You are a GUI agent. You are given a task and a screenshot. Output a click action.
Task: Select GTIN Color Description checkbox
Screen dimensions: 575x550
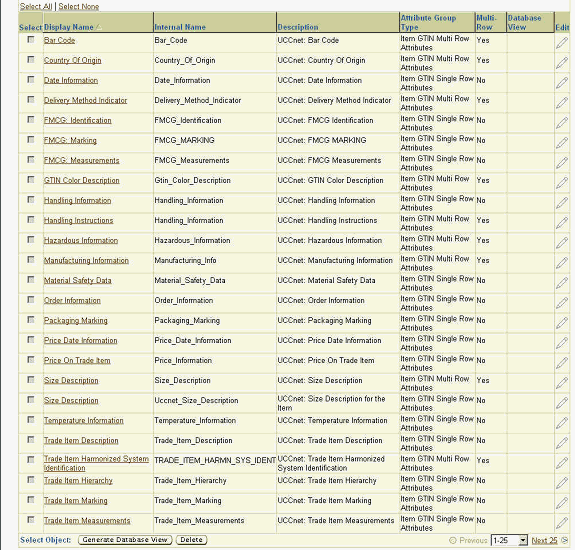pyautogui.click(x=31, y=180)
